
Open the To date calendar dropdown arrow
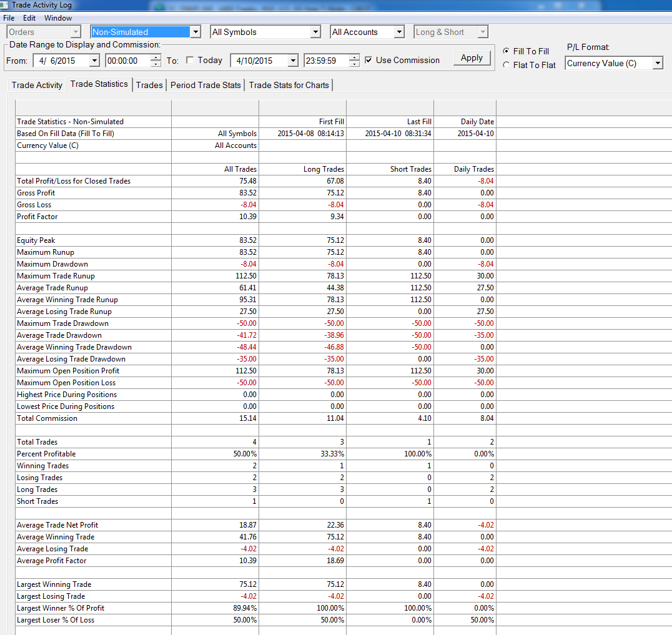tap(293, 61)
